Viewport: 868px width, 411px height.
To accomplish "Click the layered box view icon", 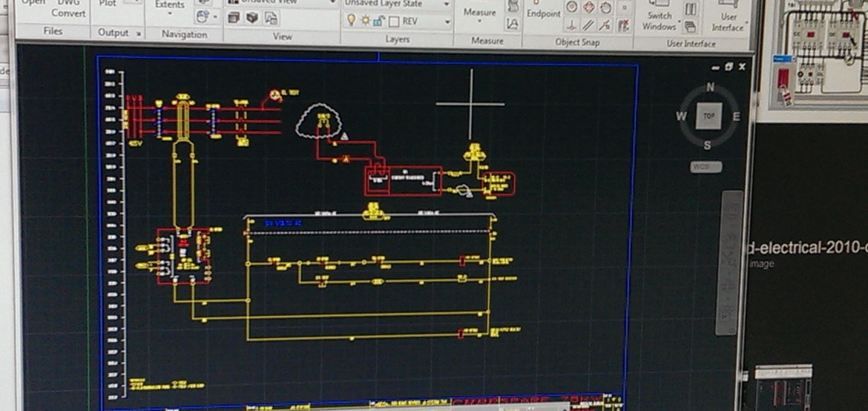I will click(234, 19).
